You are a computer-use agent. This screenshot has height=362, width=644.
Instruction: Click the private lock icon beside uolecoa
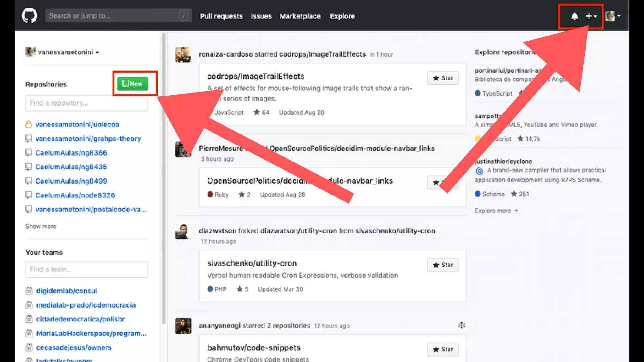click(x=29, y=124)
